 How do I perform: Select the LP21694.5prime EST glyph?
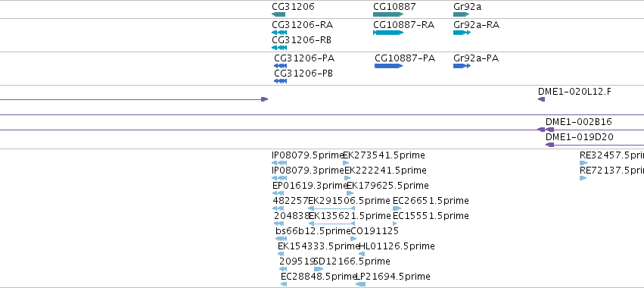click(x=361, y=284)
